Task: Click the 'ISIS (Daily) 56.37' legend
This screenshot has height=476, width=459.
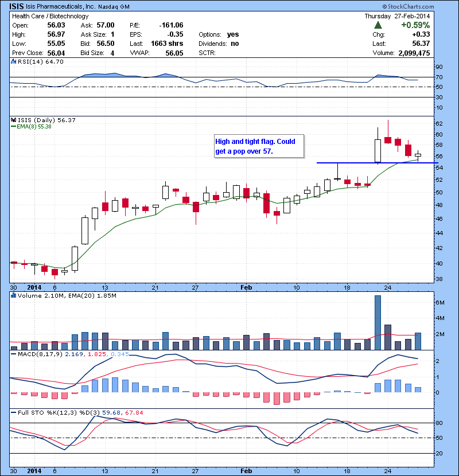Action: tap(46, 120)
